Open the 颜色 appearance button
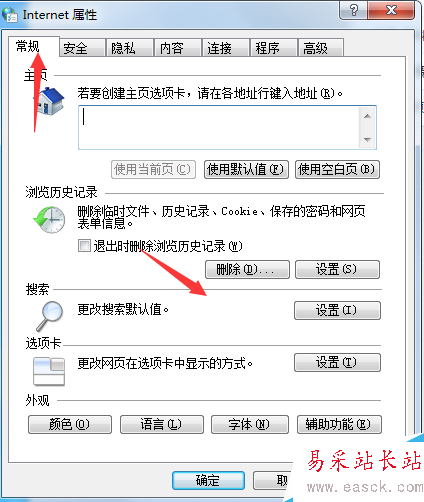 pyautogui.click(x=70, y=424)
